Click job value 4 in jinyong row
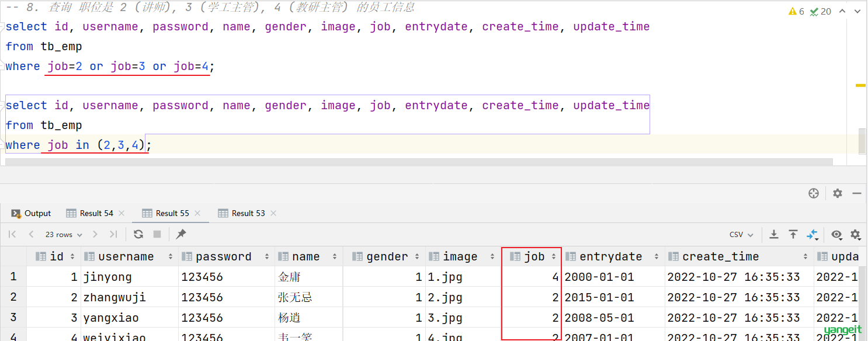The height and width of the screenshot is (341, 868). [532, 277]
